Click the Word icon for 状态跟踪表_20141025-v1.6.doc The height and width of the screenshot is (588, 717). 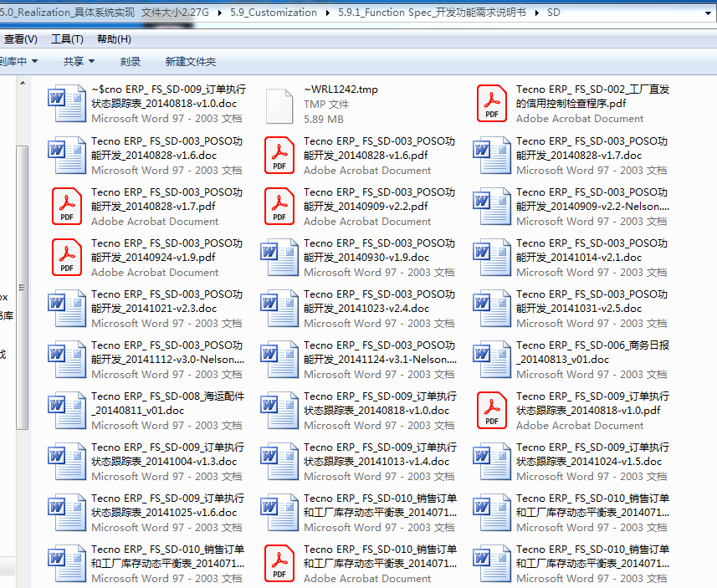click(67, 513)
